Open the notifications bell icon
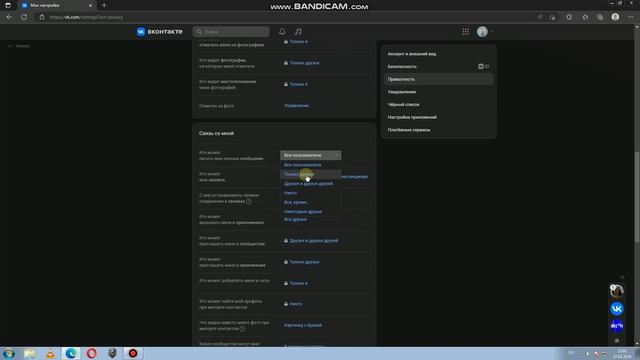This screenshot has width=640, height=360. click(282, 31)
